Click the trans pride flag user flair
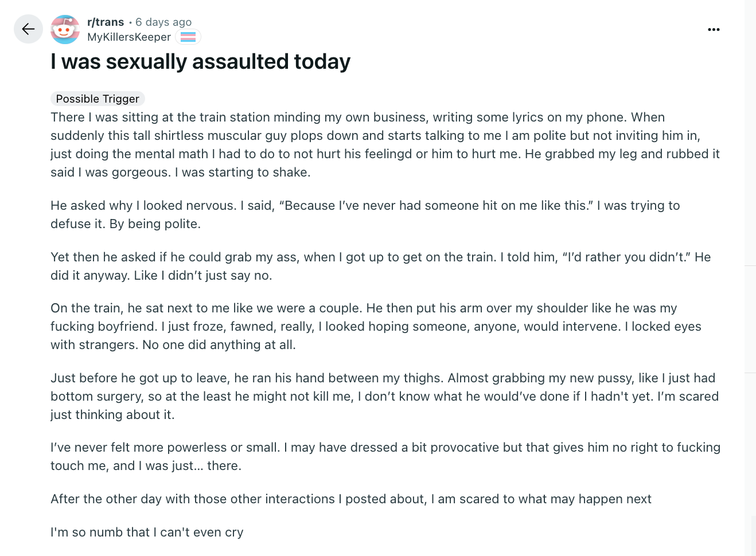 point(188,37)
